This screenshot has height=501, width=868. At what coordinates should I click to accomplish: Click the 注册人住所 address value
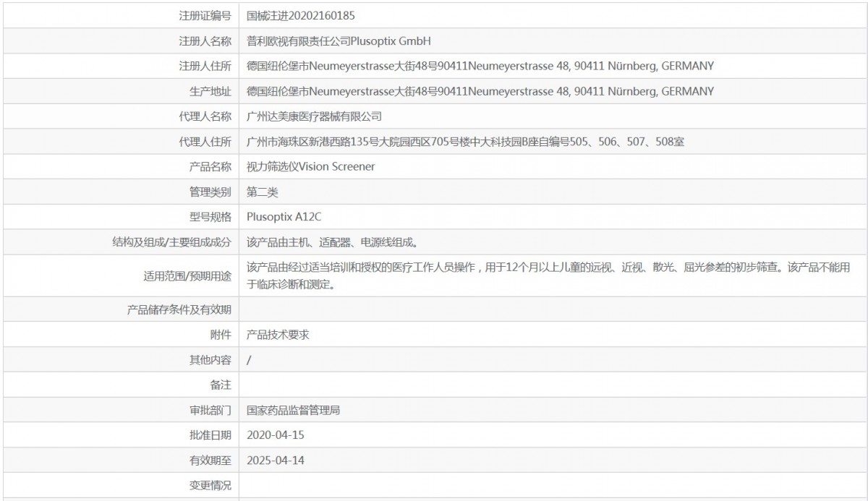480,66
